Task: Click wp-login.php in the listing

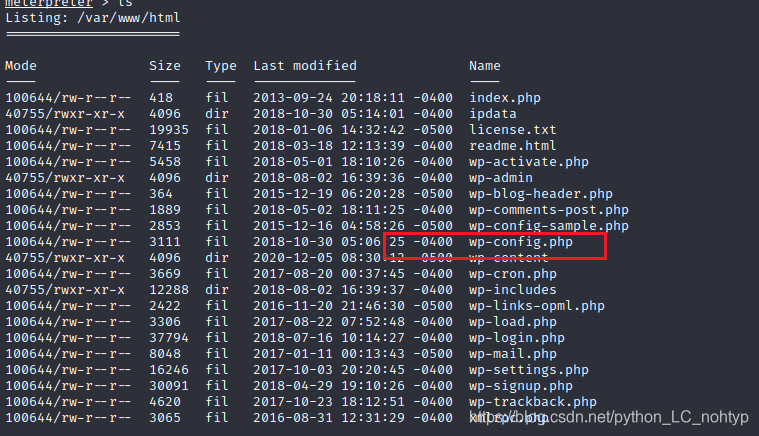Action: (x=517, y=338)
